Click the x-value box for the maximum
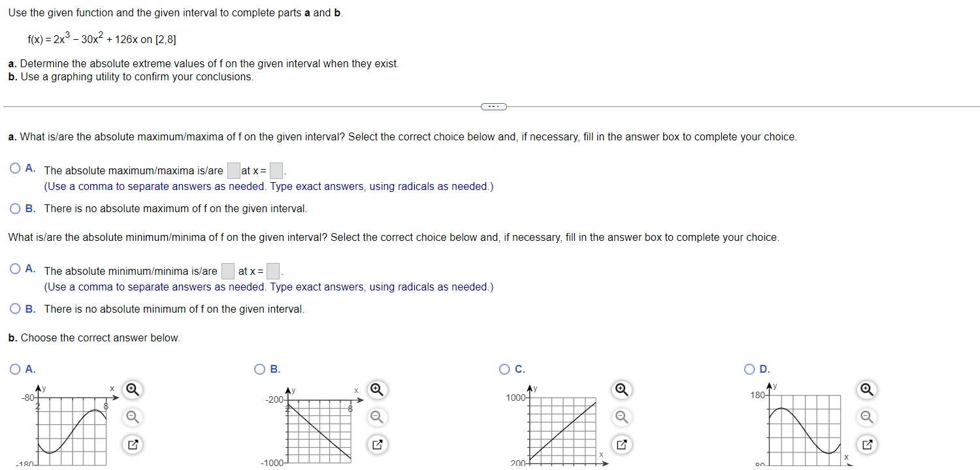The height and width of the screenshot is (470, 980). click(275, 170)
